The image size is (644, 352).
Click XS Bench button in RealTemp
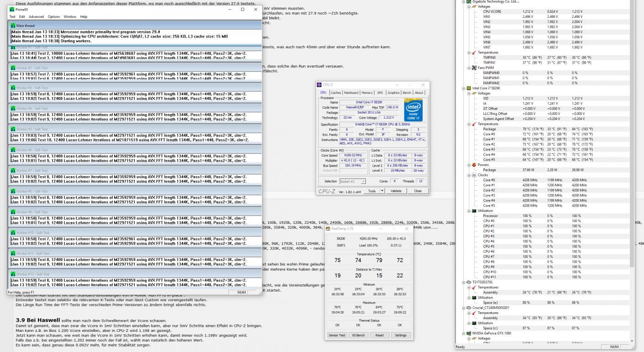(x=358, y=335)
